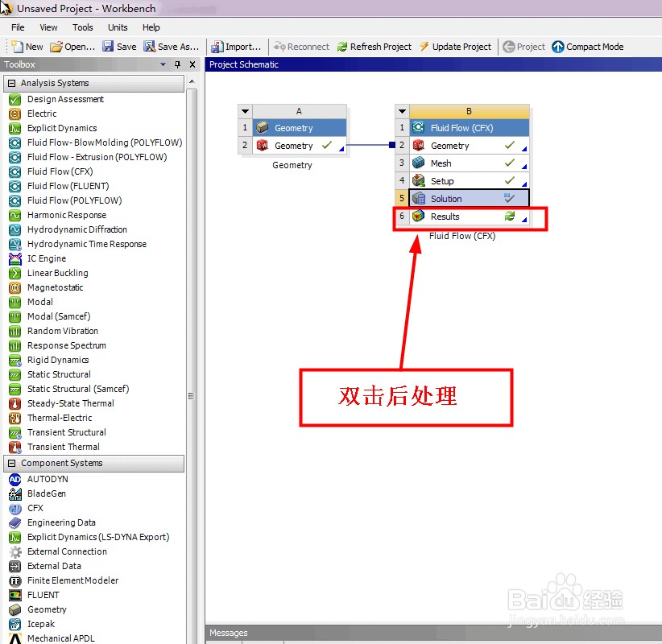Select Design Assessment icon in toolbox
This screenshot has width=662, height=644.
[x=14, y=99]
